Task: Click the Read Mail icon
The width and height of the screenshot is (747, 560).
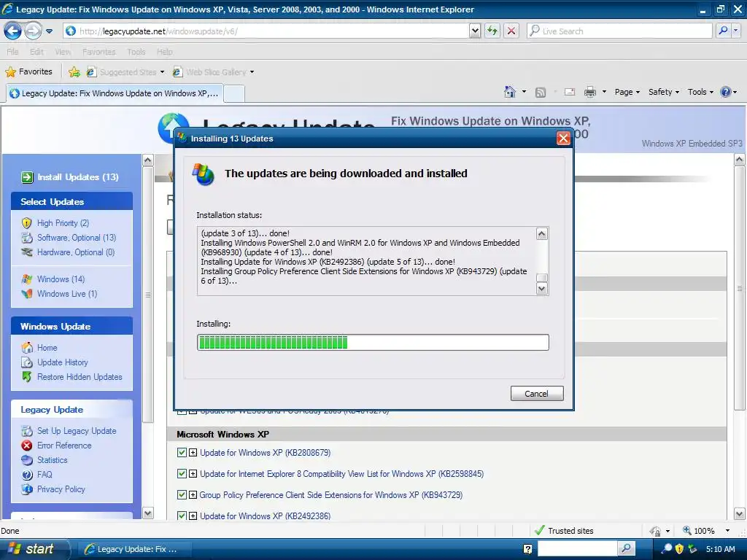Action: pyautogui.click(x=570, y=92)
